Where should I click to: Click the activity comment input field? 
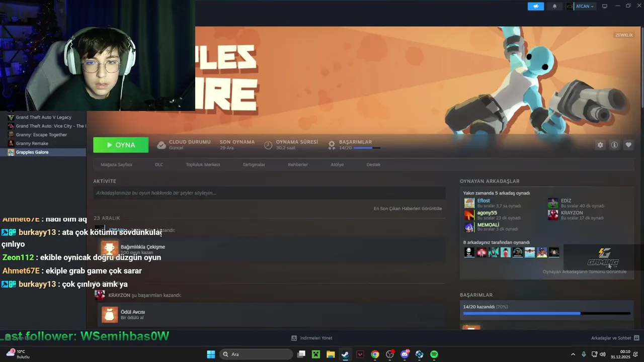point(269,193)
